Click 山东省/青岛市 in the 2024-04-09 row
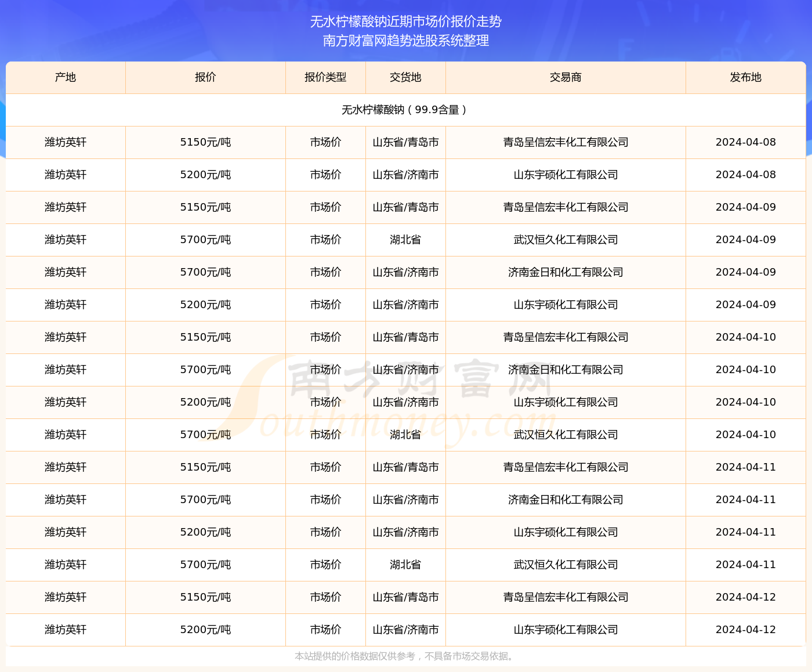812x672 pixels. tap(405, 207)
